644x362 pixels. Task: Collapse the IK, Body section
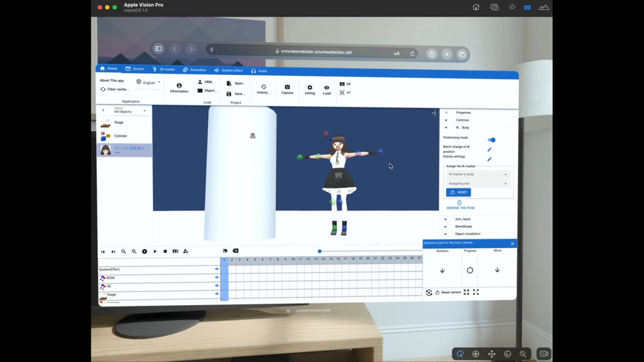point(446,127)
